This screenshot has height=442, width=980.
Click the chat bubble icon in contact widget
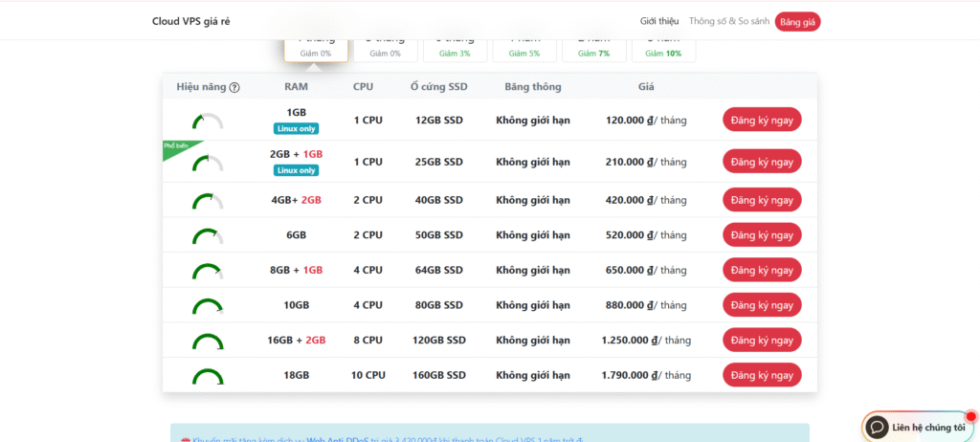click(x=877, y=427)
